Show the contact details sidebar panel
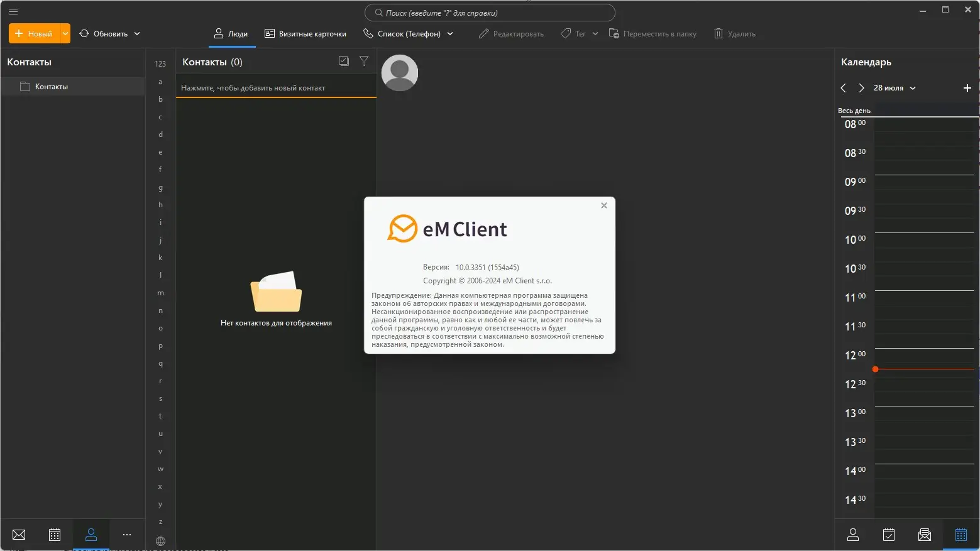The height and width of the screenshot is (551, 980). (853, 535)
